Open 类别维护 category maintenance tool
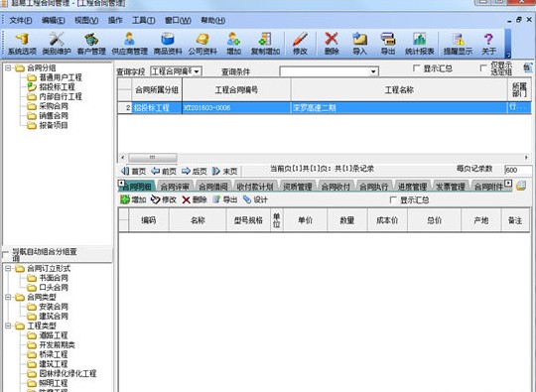536x392 pixels. pyautogui.click(x=57, y=44)
